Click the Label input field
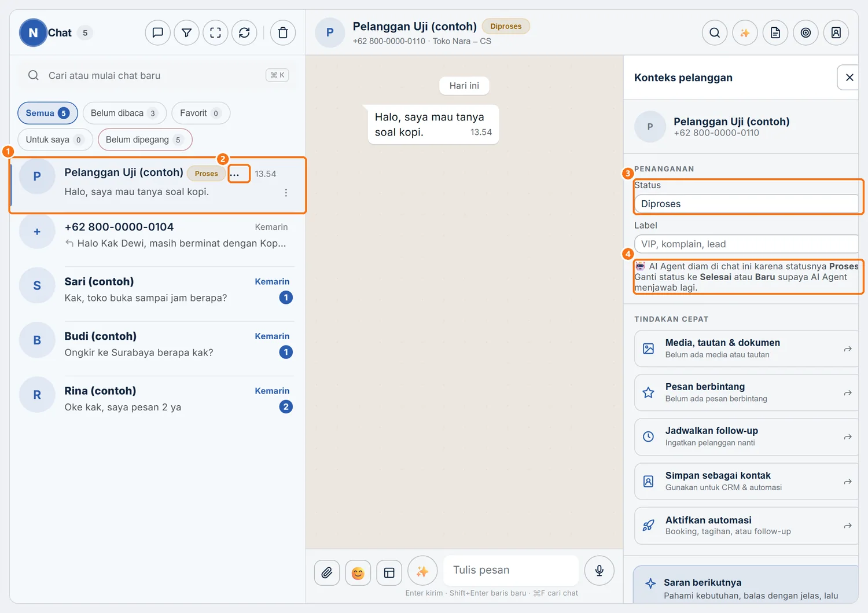 pos(746,244)
